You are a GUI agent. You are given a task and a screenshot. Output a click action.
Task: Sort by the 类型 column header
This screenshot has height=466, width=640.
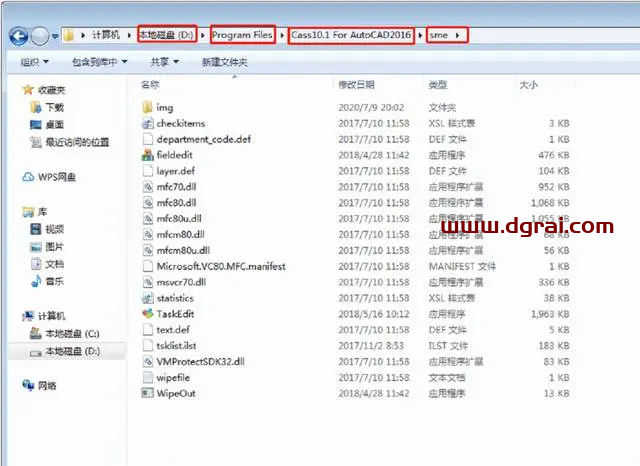[438, 85]
